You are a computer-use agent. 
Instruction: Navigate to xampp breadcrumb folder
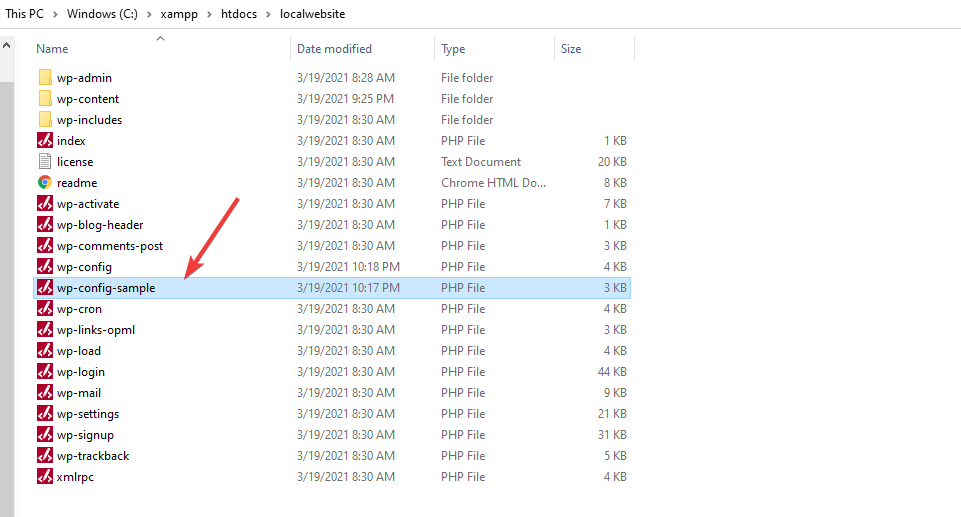coord(179,13)
